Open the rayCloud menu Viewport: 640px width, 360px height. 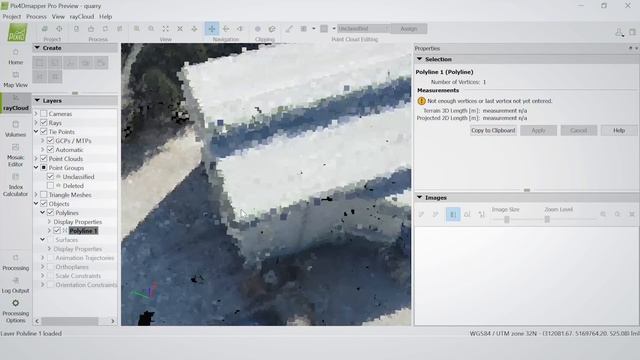coord(82,16)
